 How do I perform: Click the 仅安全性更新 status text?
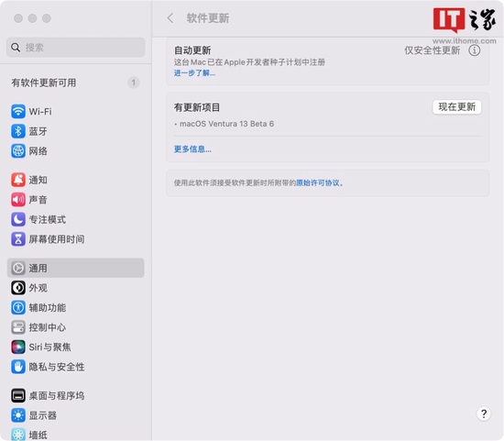(x=432, y=50)
